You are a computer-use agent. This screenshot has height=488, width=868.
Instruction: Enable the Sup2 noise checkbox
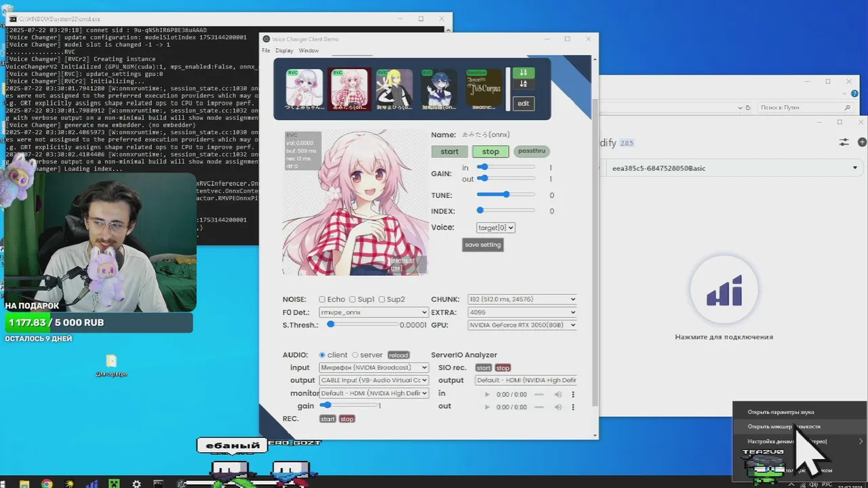tap(382, 300)
